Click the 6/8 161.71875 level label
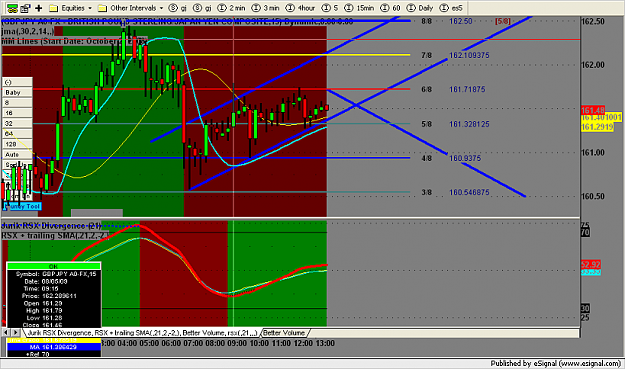This screenshot has width=625, height=369. (x=453, y=89)
